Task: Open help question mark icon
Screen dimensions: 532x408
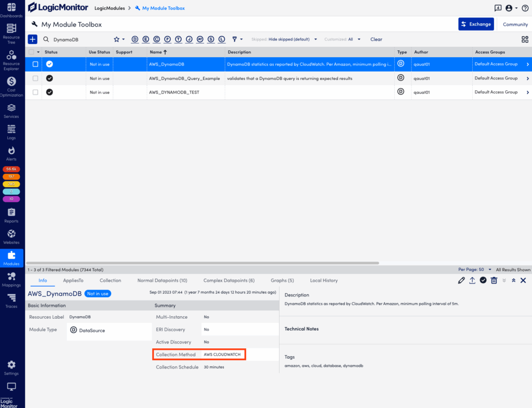Action: 525,8
